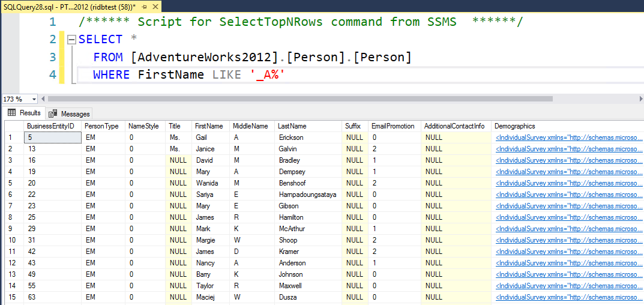This screenshot has width=644, height=305.
Task: Click the FirstName cell 'Barry'
Action: [211, 274]
